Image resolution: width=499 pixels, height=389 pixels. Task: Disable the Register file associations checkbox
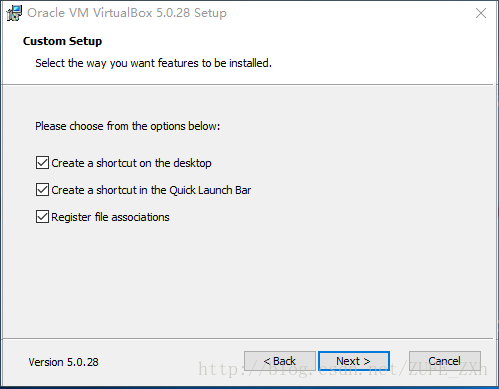(x=42, y=217)
